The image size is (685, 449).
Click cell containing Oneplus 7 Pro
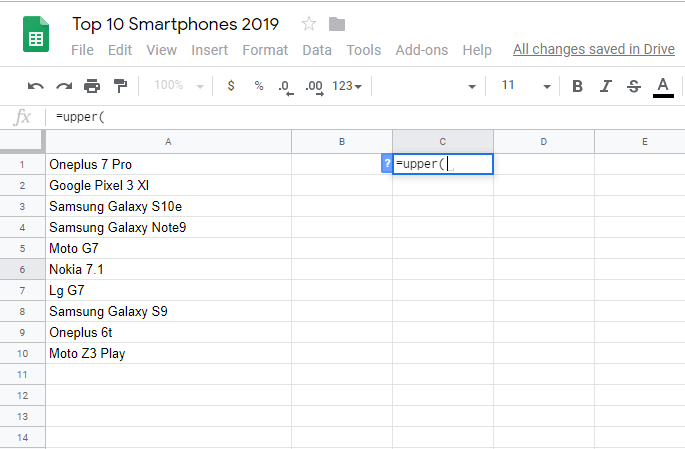168,164
